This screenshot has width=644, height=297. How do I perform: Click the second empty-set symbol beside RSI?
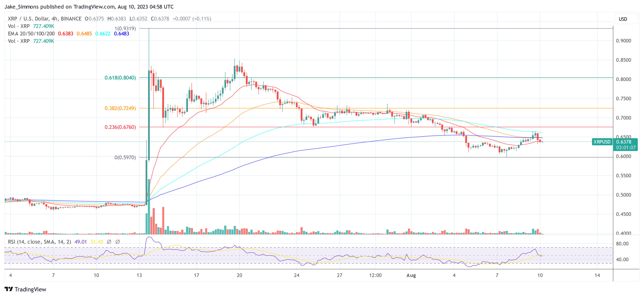coord(118,242)
